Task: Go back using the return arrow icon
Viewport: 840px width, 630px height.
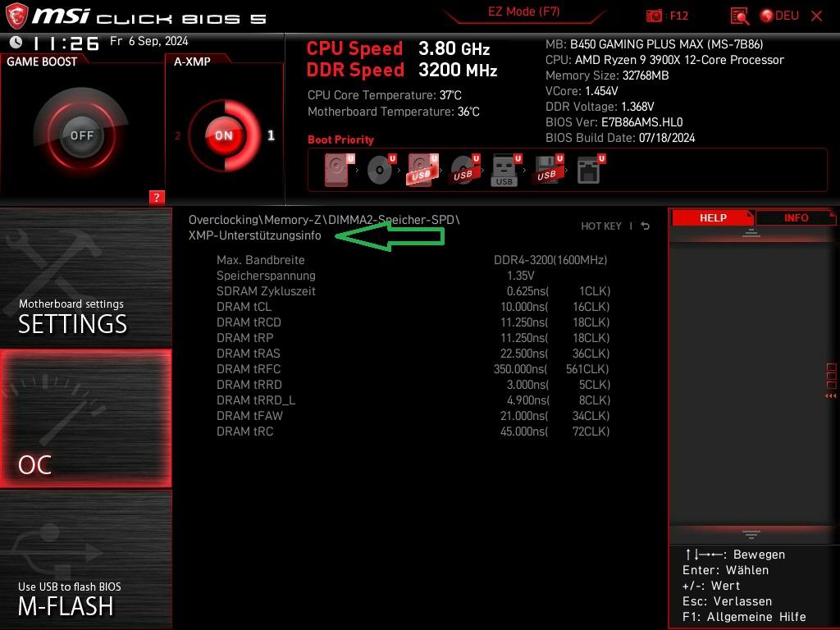Action: click(646, 226)
